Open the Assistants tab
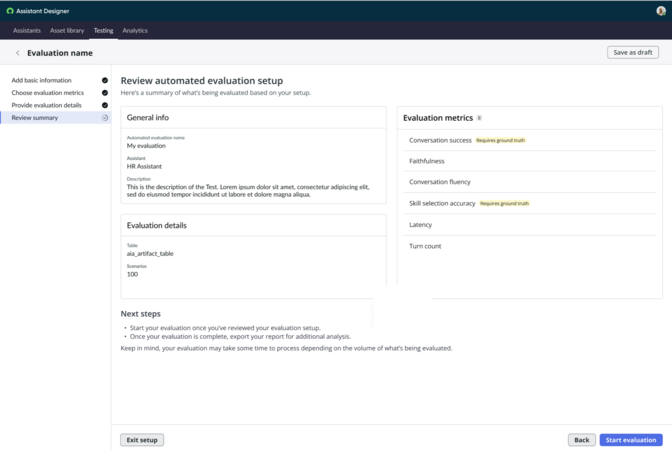The height and width of the screenshot is (451, 672). [x=27, y=30]
